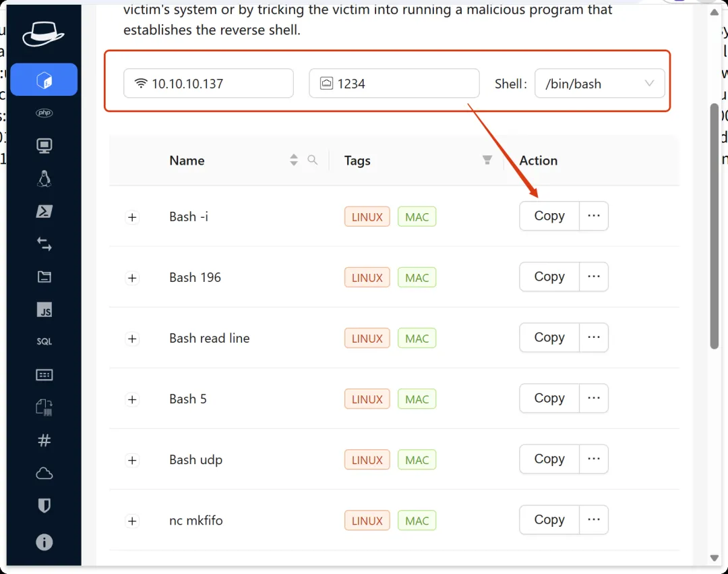Click the hash (#) sidebar icon
This screenshot has width=728, height=574.
(x=44, y=440)
